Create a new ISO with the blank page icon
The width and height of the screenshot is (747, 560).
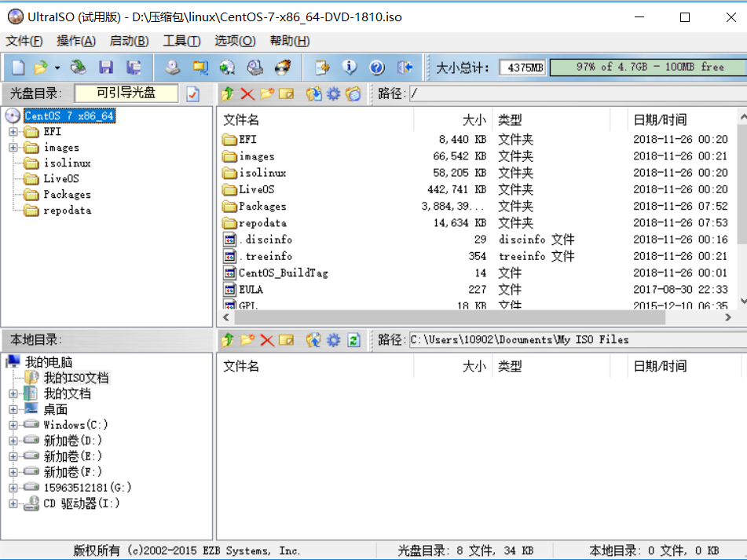pyautogui.click(x=18, y=67)
